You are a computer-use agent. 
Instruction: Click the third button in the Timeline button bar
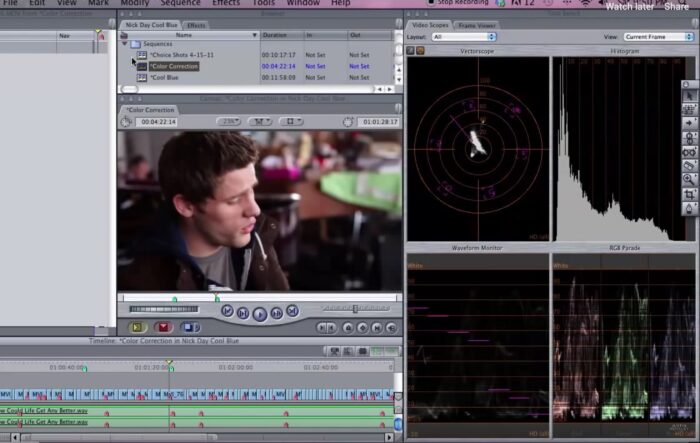(362, 351)
